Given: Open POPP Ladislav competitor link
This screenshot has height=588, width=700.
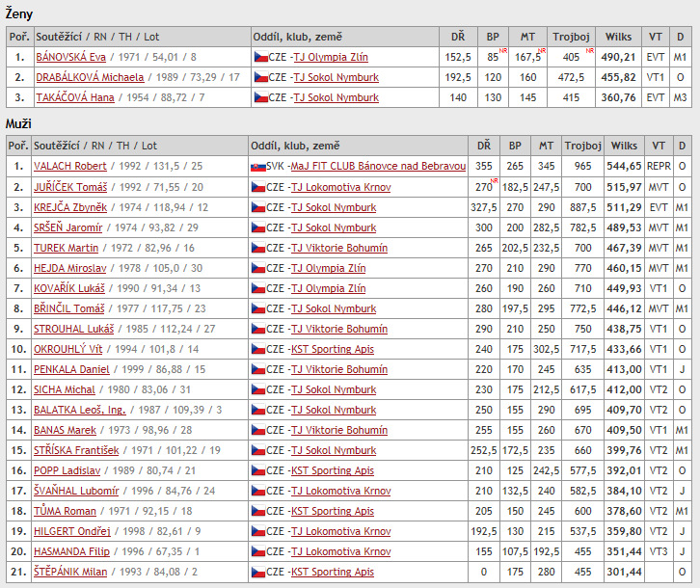Looking at the screenshot, I should [67, 470].
